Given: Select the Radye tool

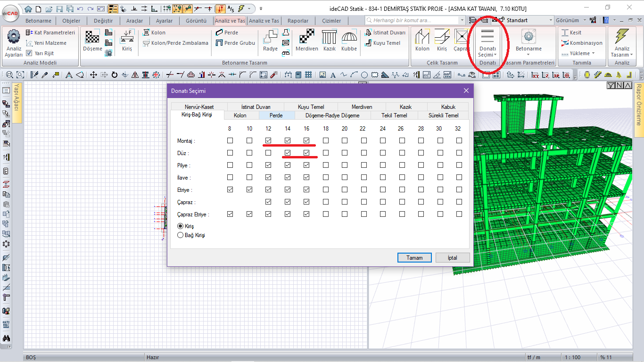Looking at the screenshot, I should (x=270, y=40).
